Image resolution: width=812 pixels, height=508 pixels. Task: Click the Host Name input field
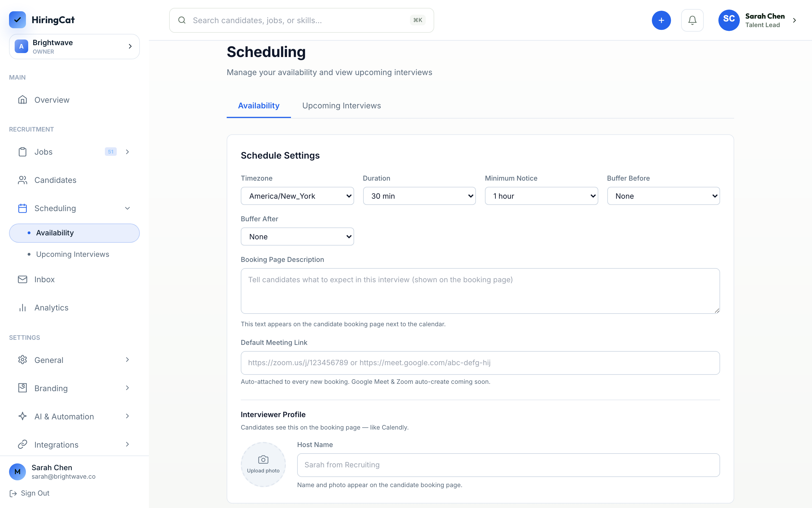(508, 465)
